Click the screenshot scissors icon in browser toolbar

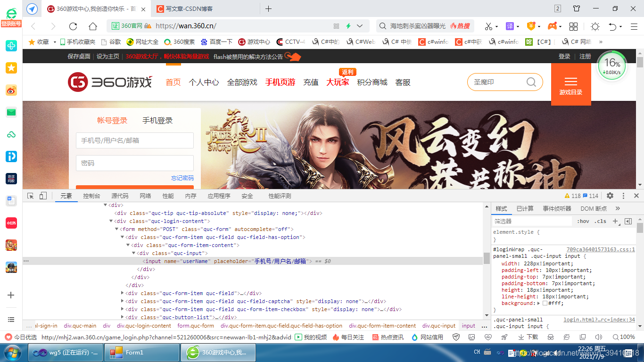(x=488, y=26)
